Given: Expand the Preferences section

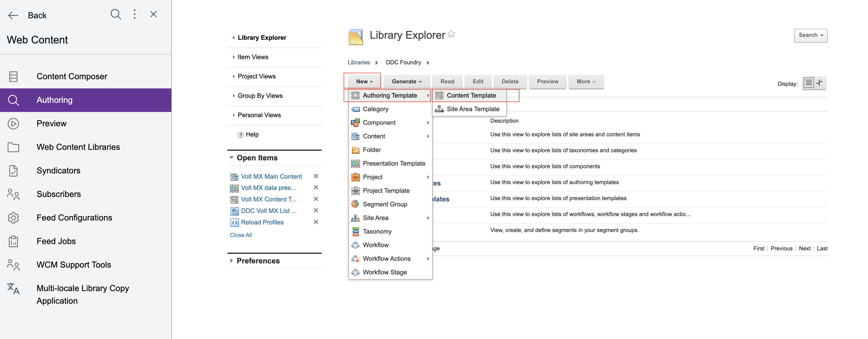Looking at the screenshot, I should (232, 261).
